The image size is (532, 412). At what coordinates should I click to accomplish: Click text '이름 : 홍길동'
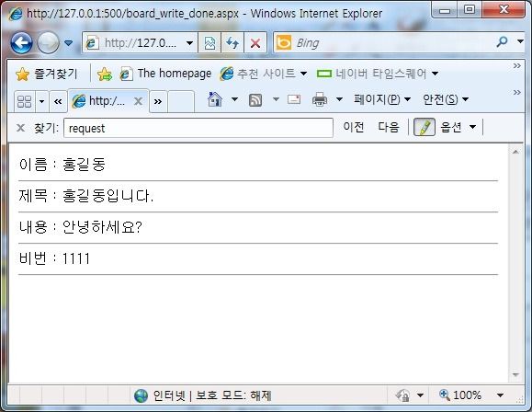coord(62,165)
